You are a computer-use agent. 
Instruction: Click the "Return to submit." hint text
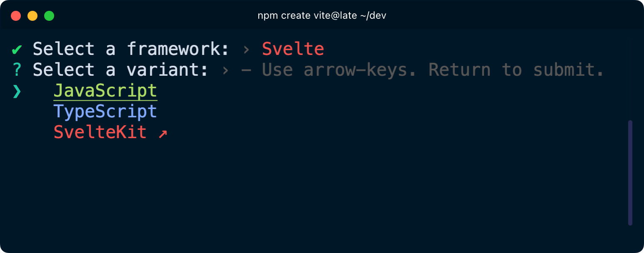517,70
